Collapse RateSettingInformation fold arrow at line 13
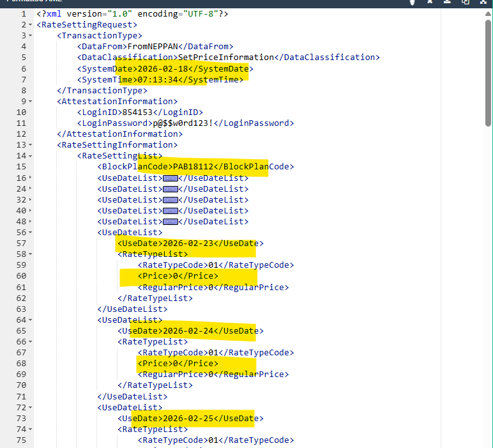Image resolution: width=493 pixels, height=448 pixels. [30, 144]
